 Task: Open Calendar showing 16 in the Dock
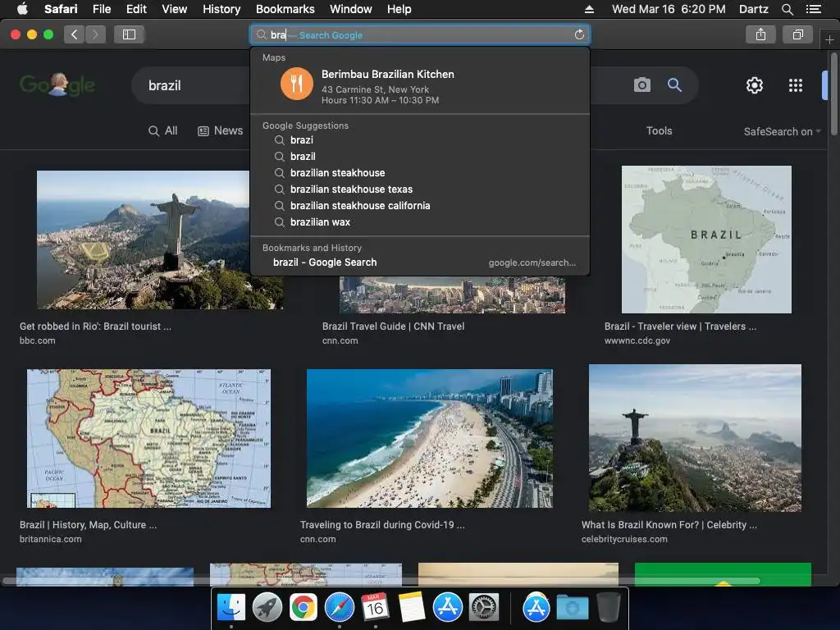point(375,608)
